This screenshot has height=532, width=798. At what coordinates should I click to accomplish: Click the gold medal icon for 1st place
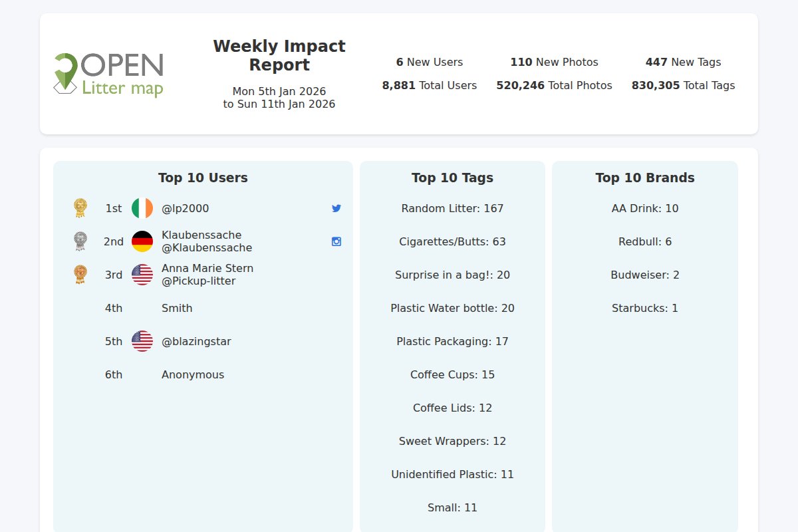[x=80, y=208]
